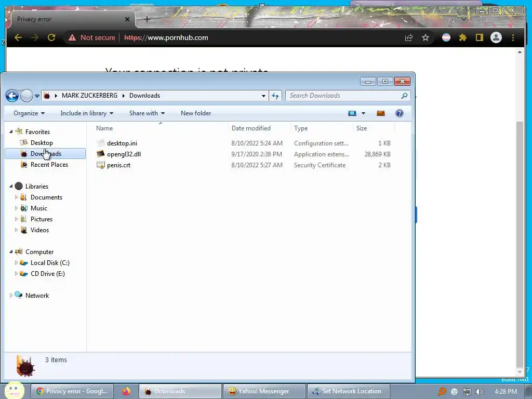Open the Chrome extensions puzzle icon
Viewport: 532px width, 399px height.
click(x=463, y=37)
